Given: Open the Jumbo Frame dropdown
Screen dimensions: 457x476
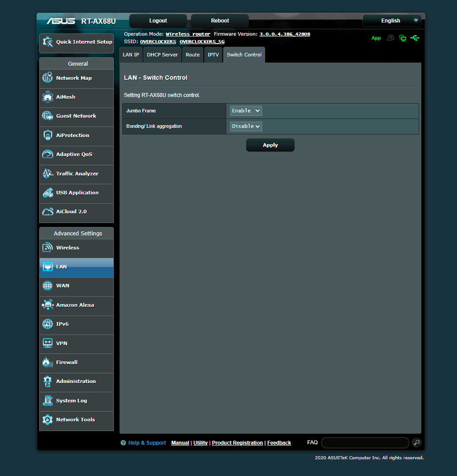Looking at the screenshot, I should 246,111.
